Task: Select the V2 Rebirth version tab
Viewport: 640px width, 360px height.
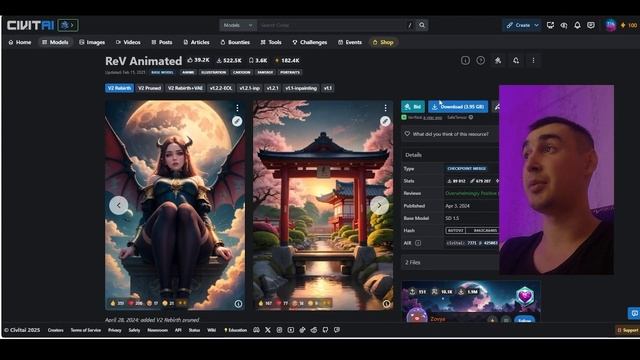Action: [x=119, y=88]
